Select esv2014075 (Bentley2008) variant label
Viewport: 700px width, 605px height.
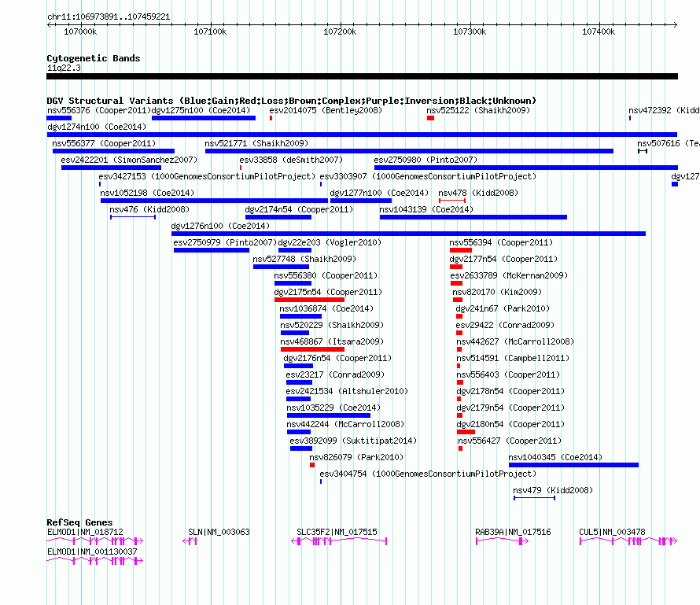click(x=326, y=110)
